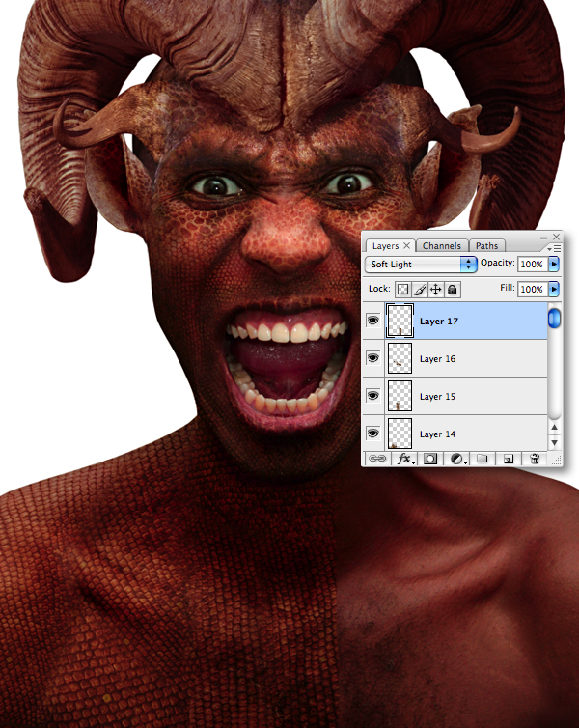Click the link layers icon
This screenshot has width=579, height=728.
point(376,459)
